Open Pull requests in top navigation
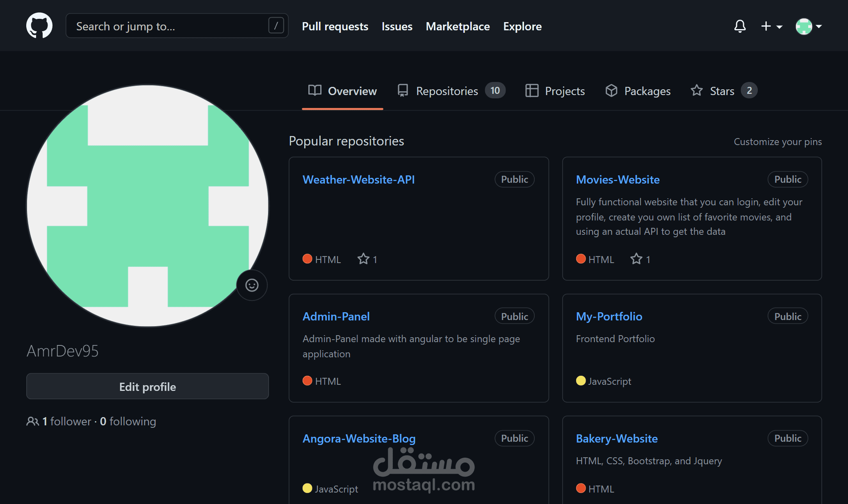This screenshot has width=848, height=504. (335, 26)
